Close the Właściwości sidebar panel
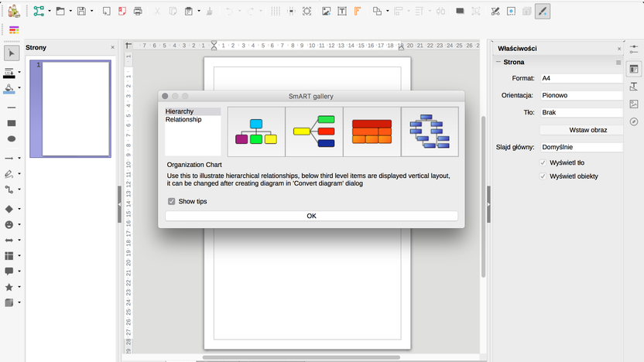644x362 pixels. [x=619, y=49]
